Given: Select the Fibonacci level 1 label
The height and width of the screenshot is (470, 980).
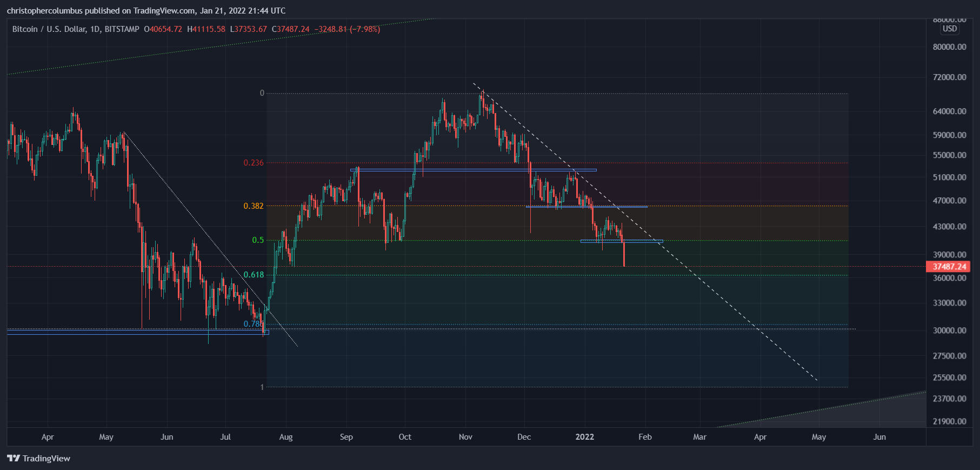Looking at the screenshot, I should [x=262, y=387].
